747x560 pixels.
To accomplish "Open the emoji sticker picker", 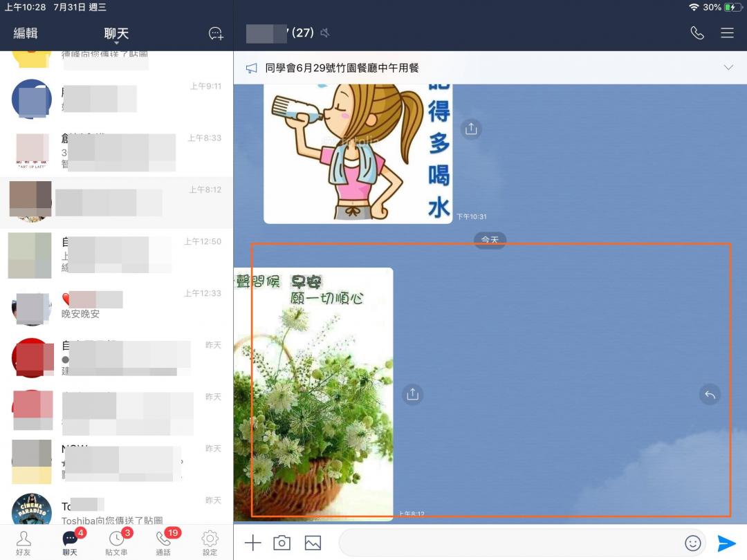I will [x=692, y=543].
